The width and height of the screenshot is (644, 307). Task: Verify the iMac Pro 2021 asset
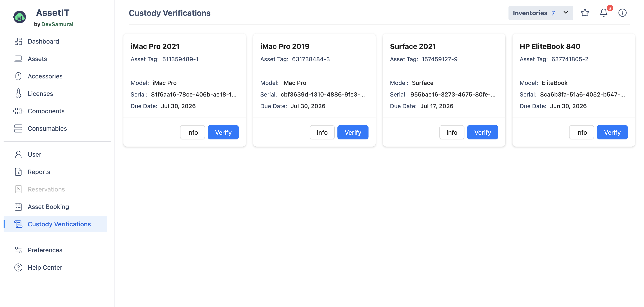pyautogui.click(x=223, y=132)
